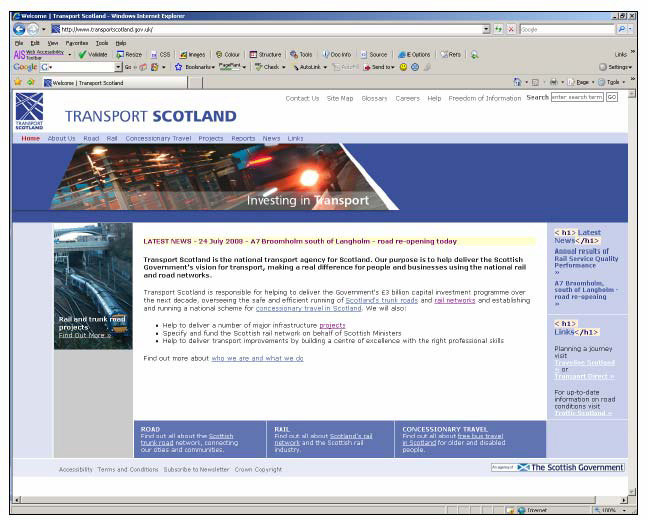Click the browser Back arrow button
Screen dimensions: 648x524
pos(19,30)
